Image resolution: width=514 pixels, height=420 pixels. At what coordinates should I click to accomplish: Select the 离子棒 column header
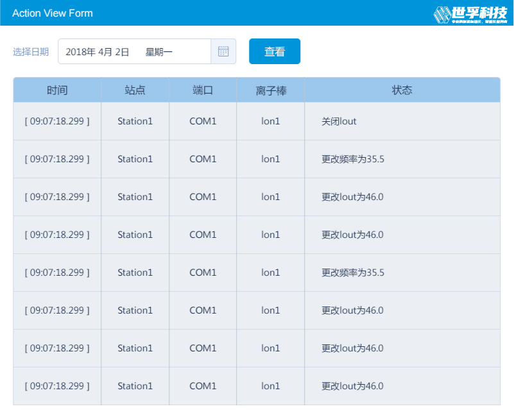click(x=270, y=90)
